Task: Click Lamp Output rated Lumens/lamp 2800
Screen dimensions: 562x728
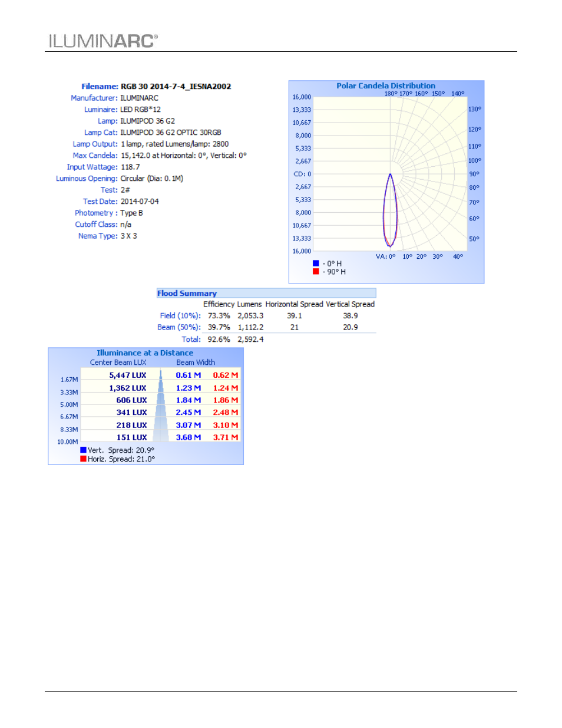Action: [x=175, y=144]
